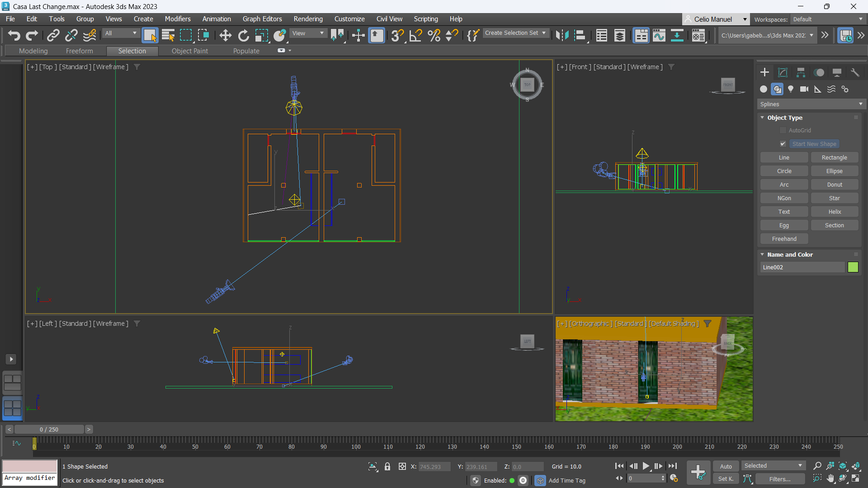868x488 pixels.
Task: Toggle the Angle Snap icon
Action: click(415, 35)
